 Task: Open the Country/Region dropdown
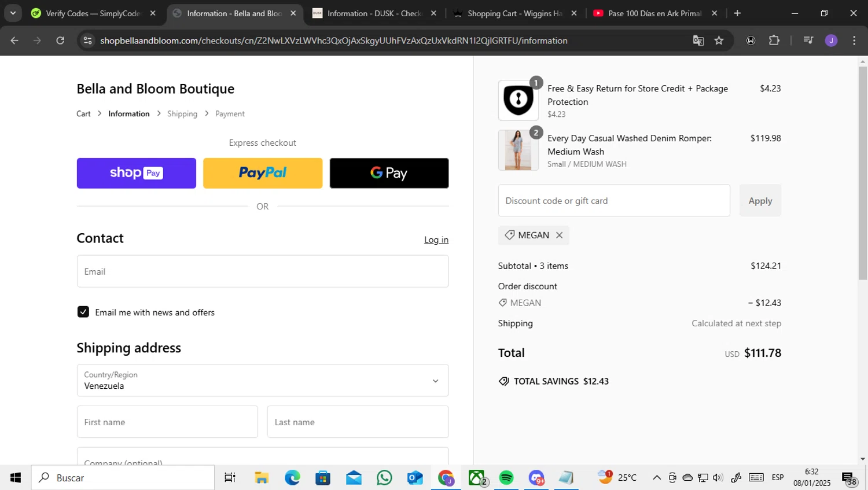[263, 380]
